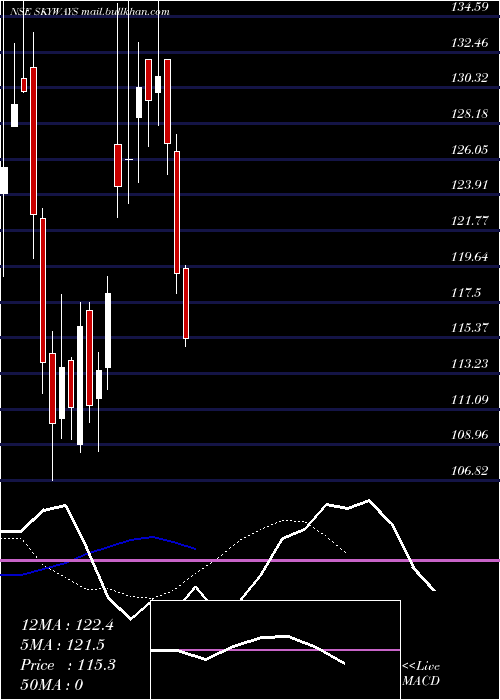The image size is (500, 700).
Task: Select the 113.23 price axis label
Action: coord(469,363)
